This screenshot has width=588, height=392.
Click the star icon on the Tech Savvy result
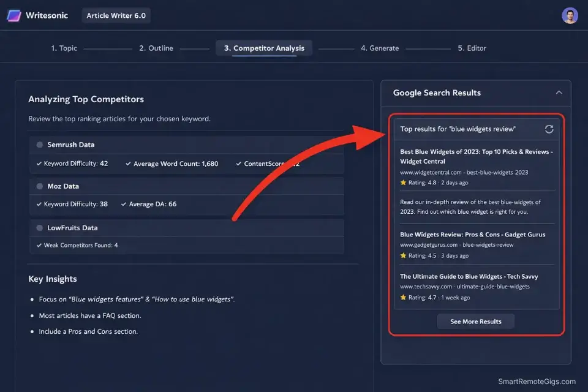(x=402, y=296)
